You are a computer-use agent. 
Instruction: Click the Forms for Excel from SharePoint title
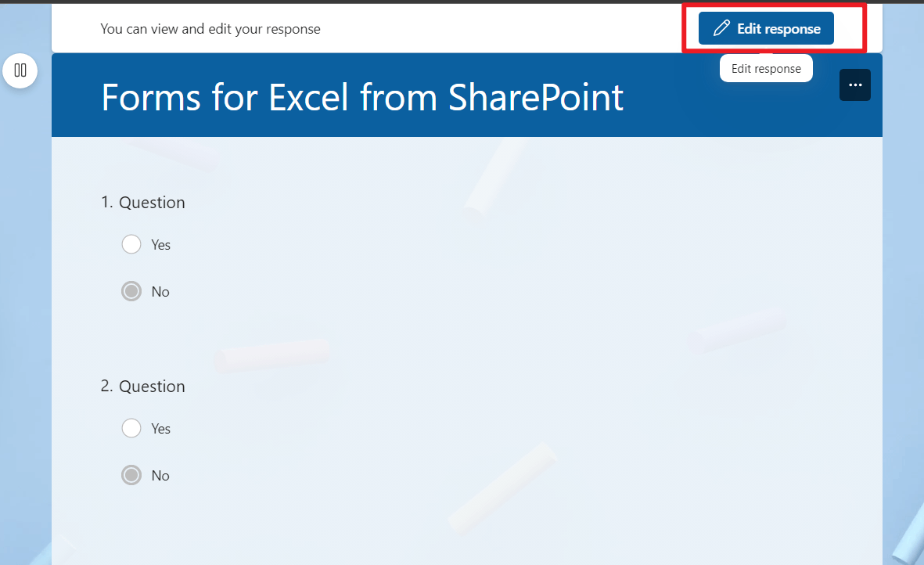pos(362,97)
